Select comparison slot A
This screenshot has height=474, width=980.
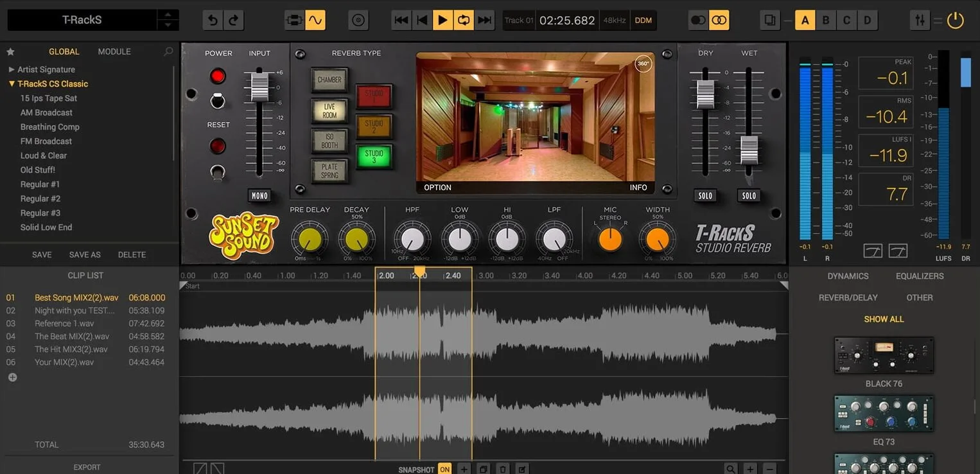pos(805,20)
